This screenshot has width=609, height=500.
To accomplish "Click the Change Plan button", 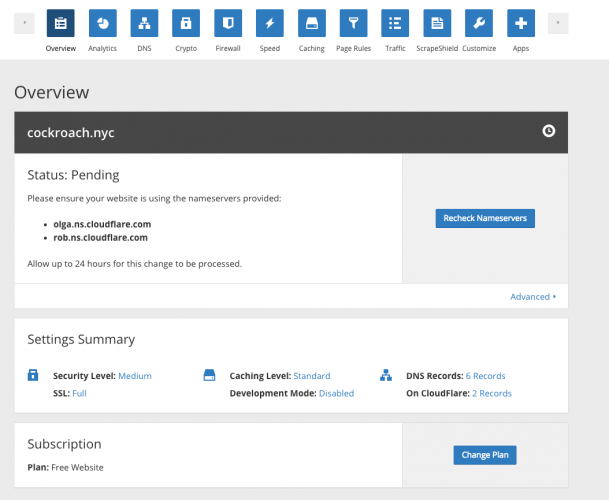I will tap(485, 455).
